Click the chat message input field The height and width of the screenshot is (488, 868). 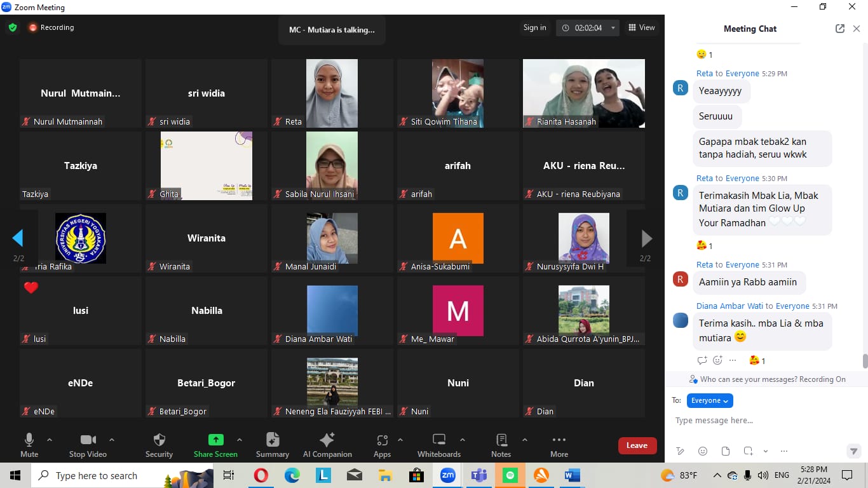click(x=763, y=421)
